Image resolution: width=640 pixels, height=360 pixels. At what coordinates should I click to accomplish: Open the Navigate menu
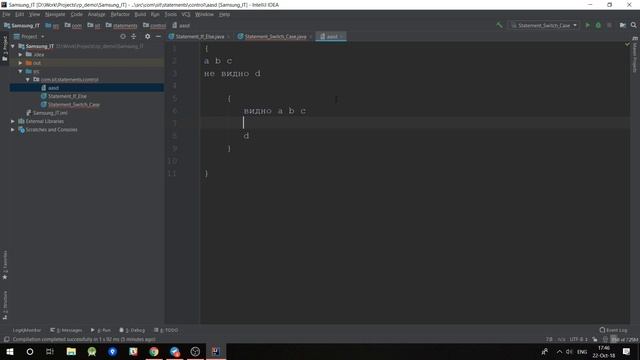[55, 14]
